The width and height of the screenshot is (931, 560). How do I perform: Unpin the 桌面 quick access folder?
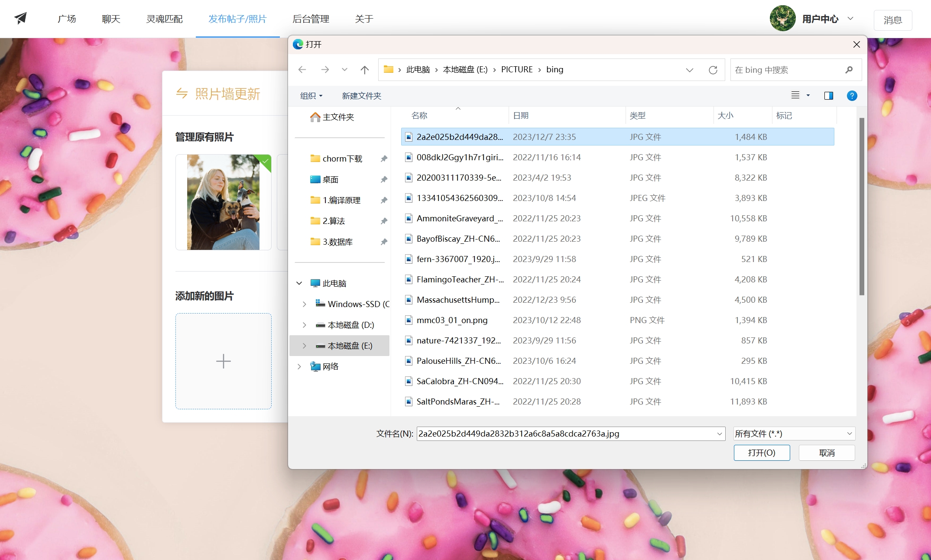[383, 179]
